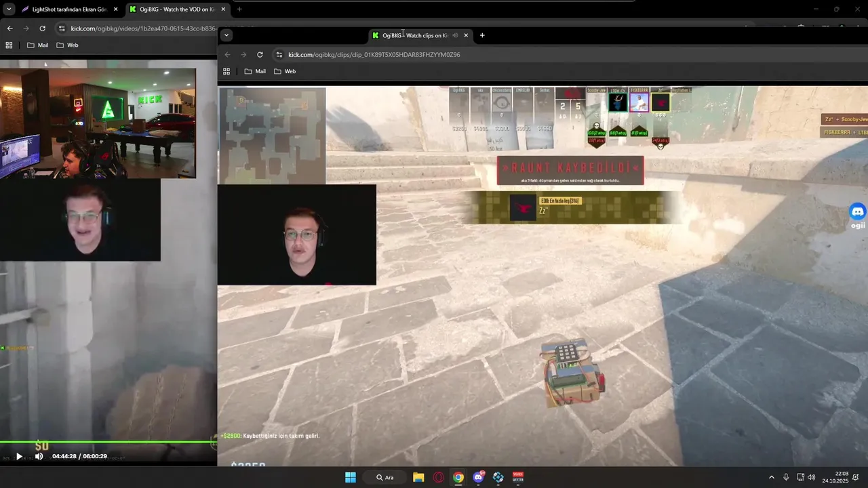The width and height of the screenshot is (868, 488).
Task: Open Mail bookmark folder in back window
Action: tap(37, 45)
